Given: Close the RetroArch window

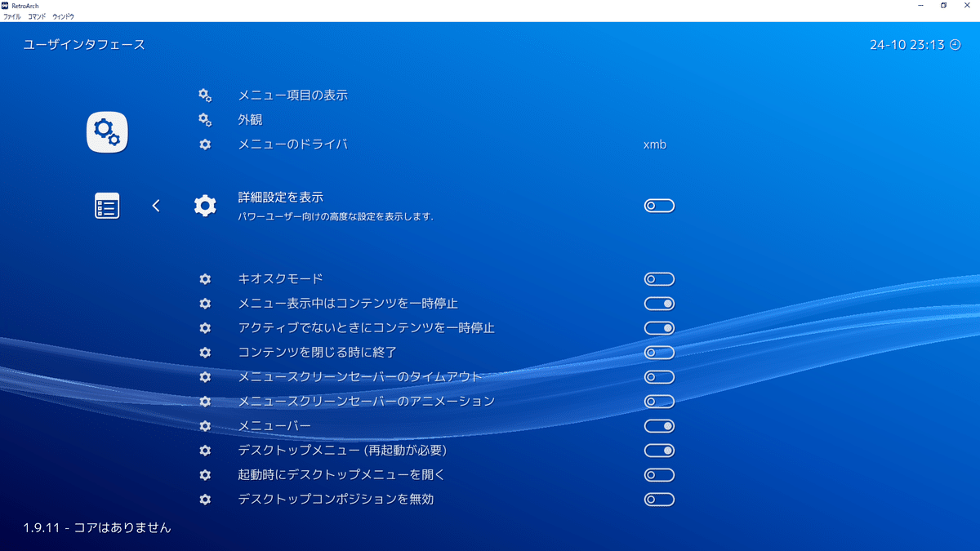Looking at the screenshot, I should [x=968, y=5].
